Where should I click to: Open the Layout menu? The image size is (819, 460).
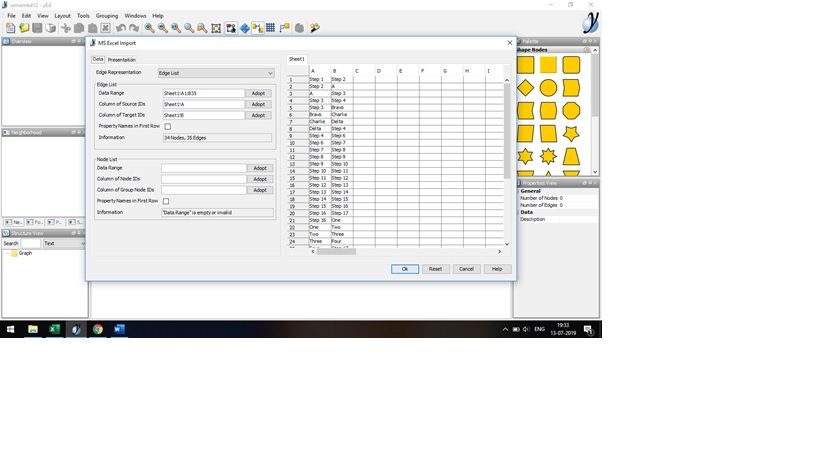click(x=62, y=16)
